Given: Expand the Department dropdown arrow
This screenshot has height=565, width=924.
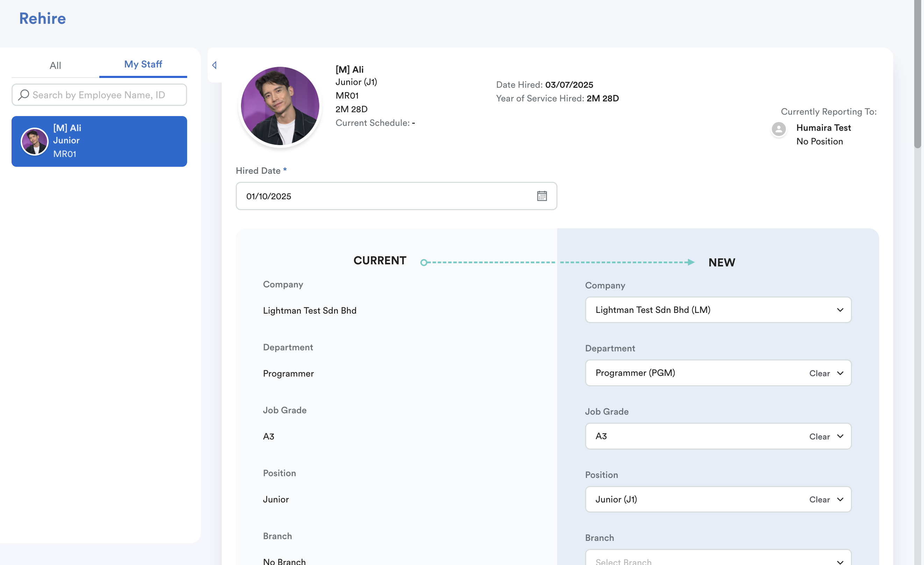Looking at the screenshot, I should click(x=840, y=373).
